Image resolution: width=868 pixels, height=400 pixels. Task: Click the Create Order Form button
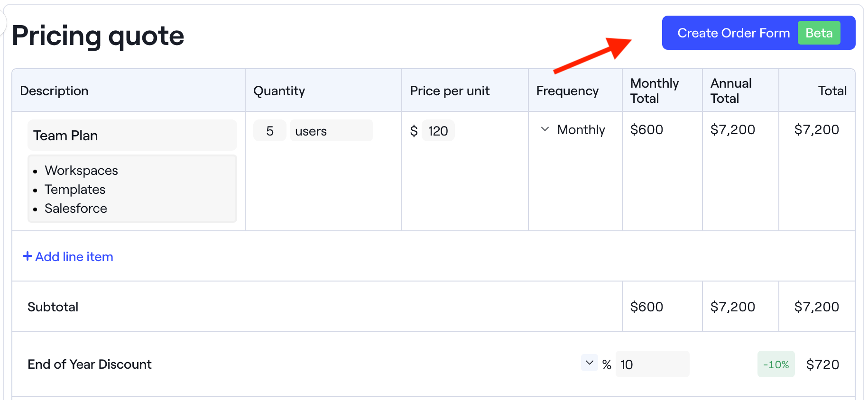(x=734, y=33)
